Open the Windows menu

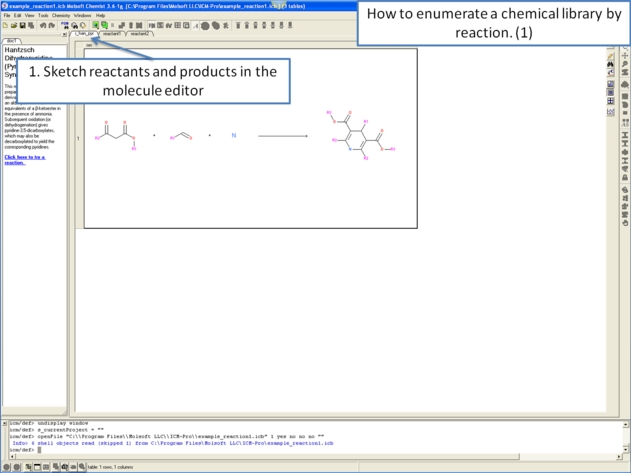pos(82,15)
